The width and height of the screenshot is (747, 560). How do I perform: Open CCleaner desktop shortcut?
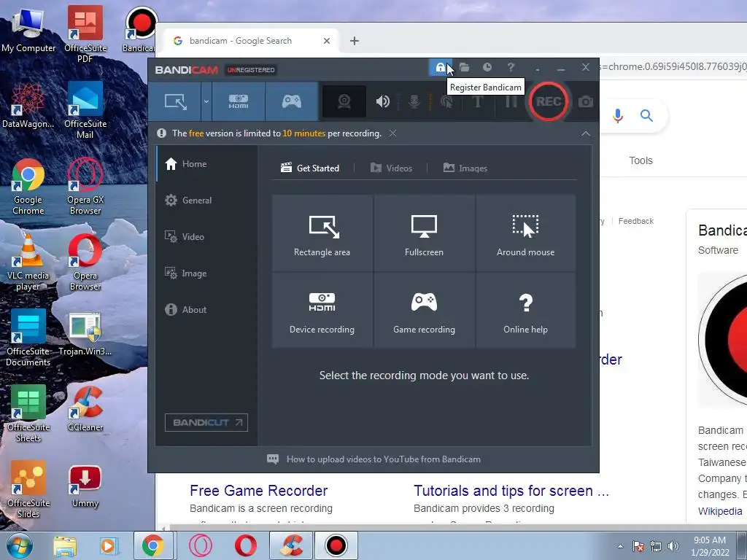coord(85,408)
